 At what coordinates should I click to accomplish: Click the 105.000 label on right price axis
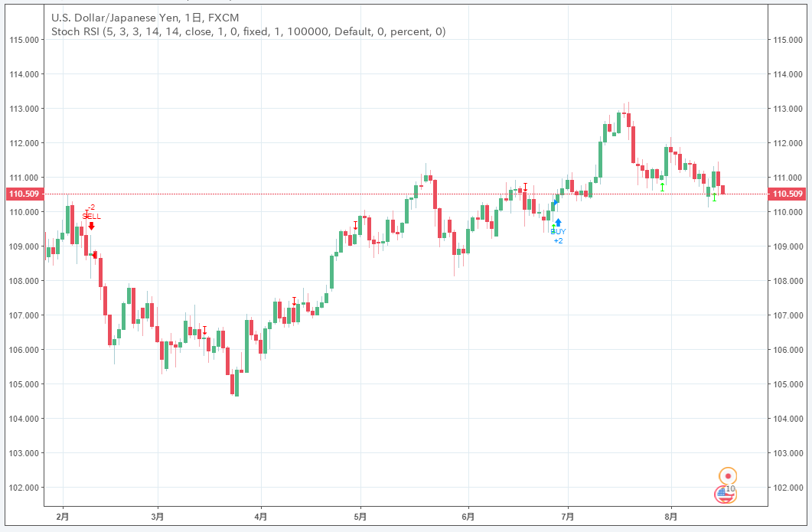(x=788, y=384)
